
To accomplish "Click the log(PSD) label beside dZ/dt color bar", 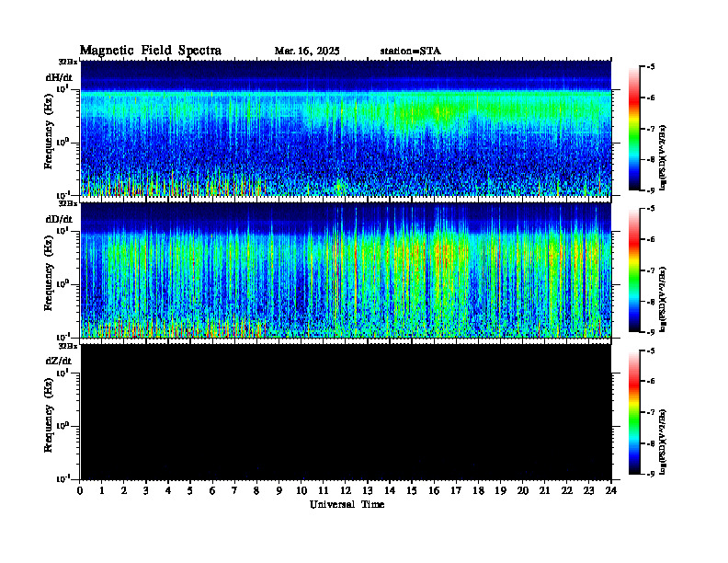I will tap(664, 442).
